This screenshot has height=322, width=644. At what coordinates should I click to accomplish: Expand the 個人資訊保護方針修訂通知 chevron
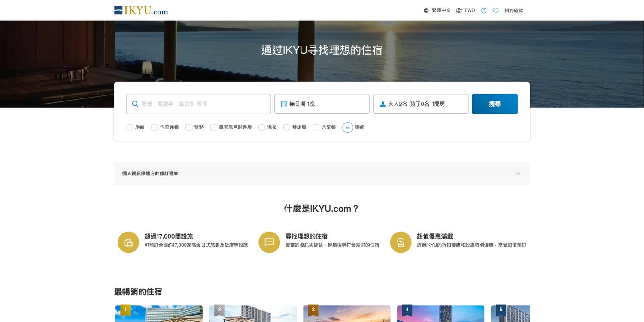coord(518,174)
